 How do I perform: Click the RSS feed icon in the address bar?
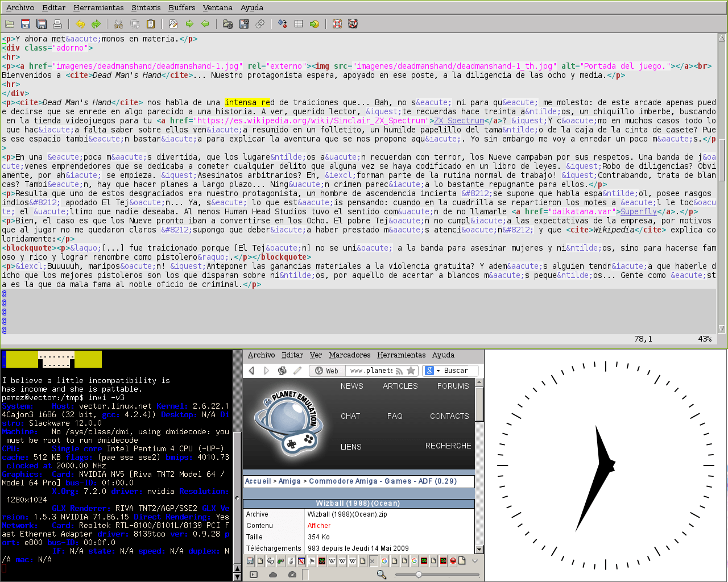(399, 371)
